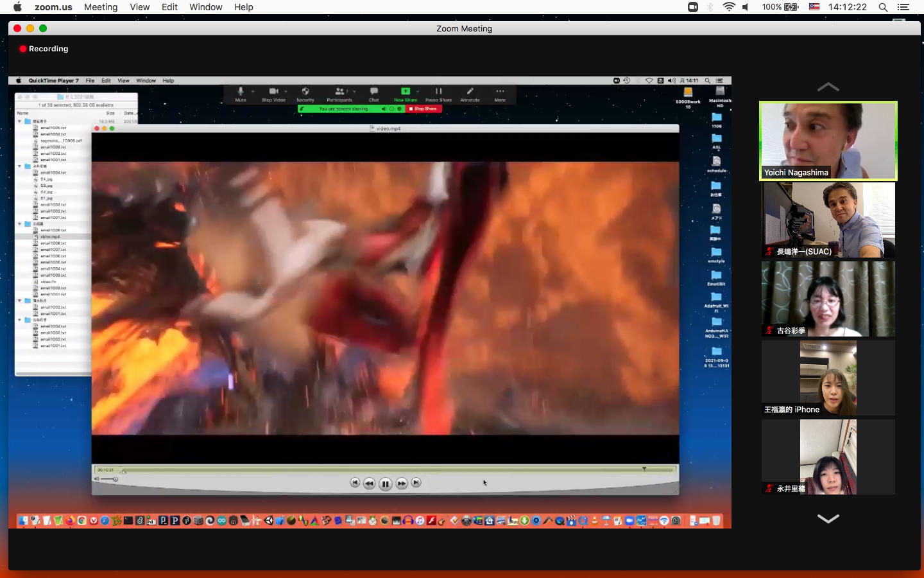
Task: Click the More three-dots icon
Action: (x=500, y=92)
